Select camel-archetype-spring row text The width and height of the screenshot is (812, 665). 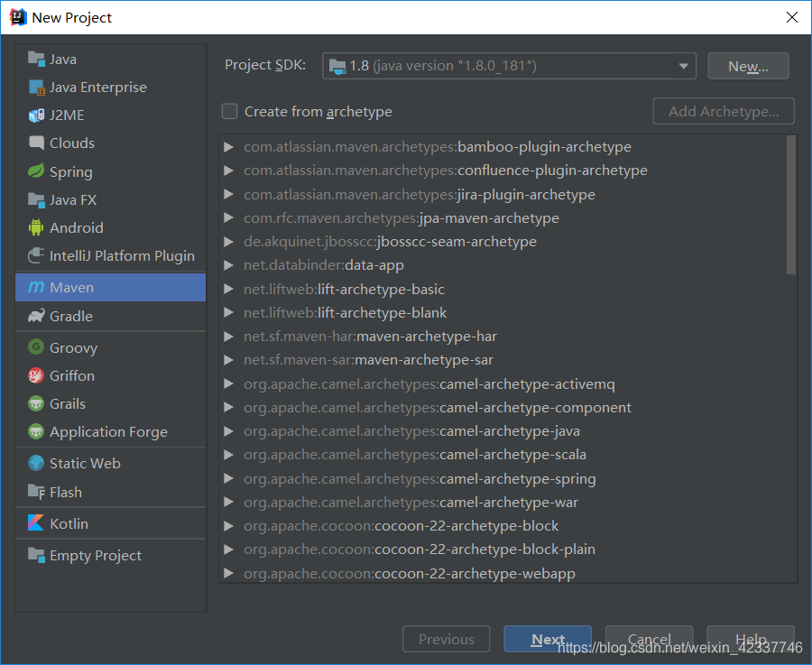[420, 479]
